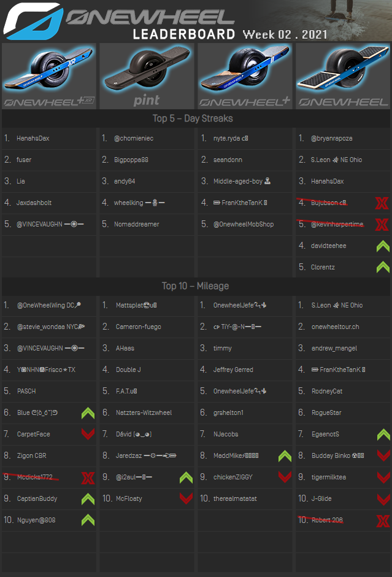Click the red down arrow next to chickenZIGGY

(285, 477)
